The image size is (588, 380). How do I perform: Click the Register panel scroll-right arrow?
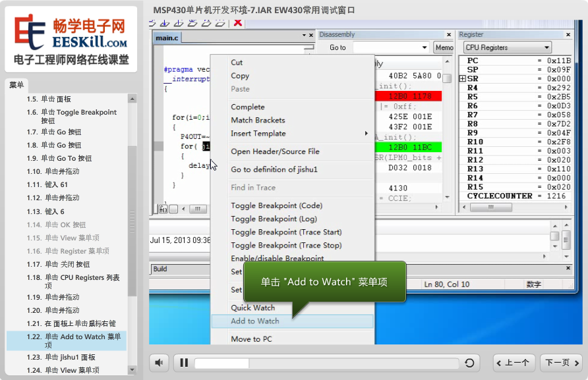(566, 207)
